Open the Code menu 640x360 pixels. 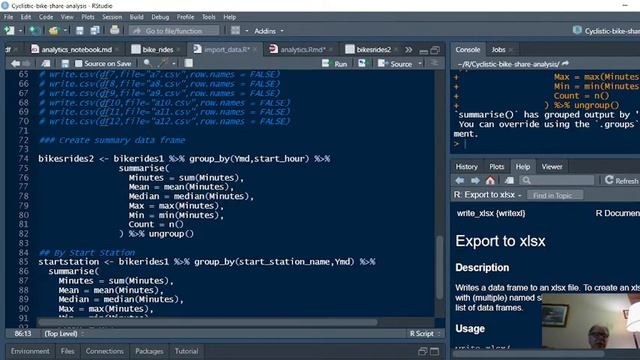tap(46, 17)
